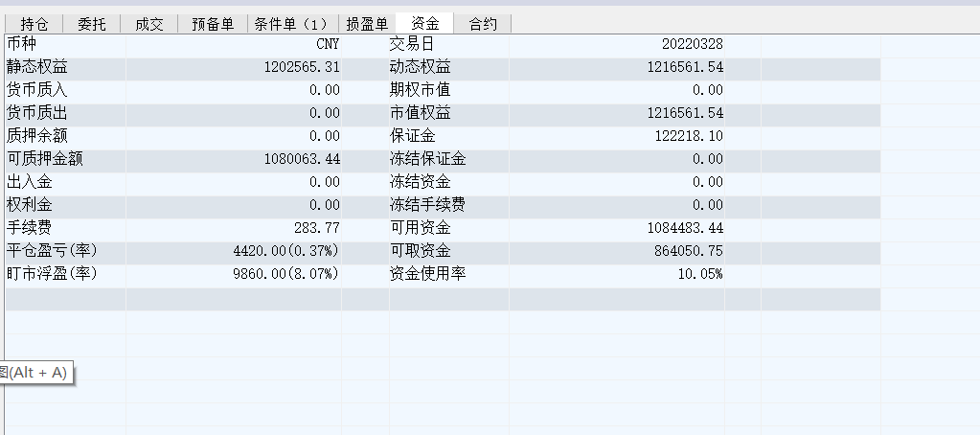This screenshot has width=980, height=435.
Task: Click the 手续费 value 283.77
Action: pos(317,228)
